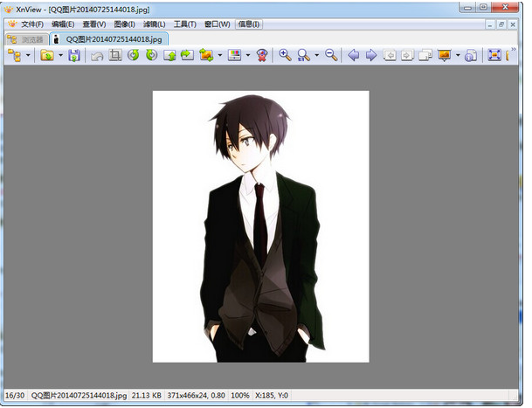Open the 滤镜(L) menu
The width and height of the screenshot is (532, 408).
[155, 24]
